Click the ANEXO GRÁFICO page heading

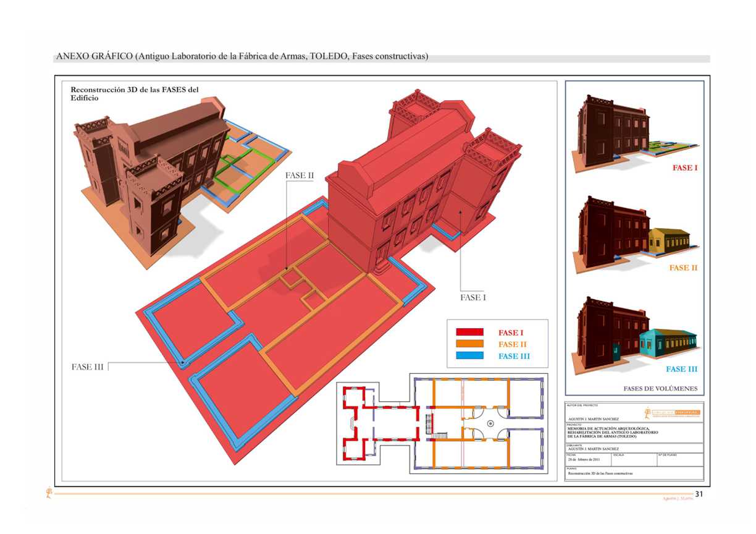pos(242,56)
